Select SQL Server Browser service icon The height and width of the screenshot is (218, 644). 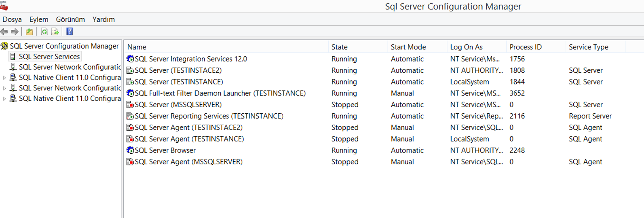tap(130, 150)
